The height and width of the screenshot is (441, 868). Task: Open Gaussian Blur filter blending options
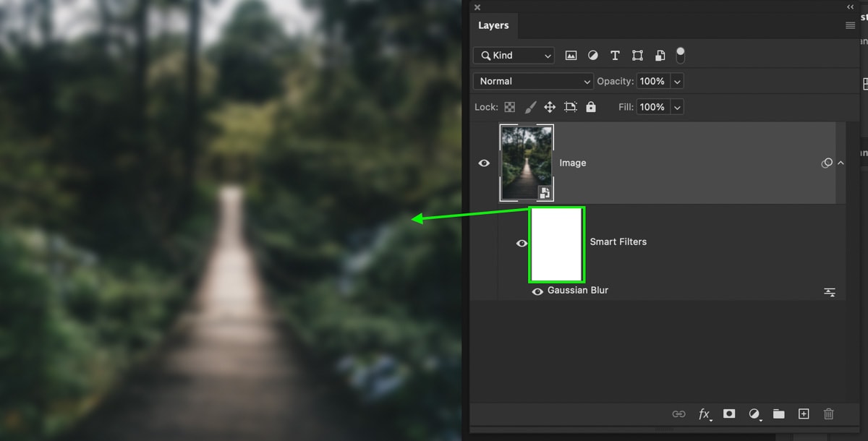point(830,292)
